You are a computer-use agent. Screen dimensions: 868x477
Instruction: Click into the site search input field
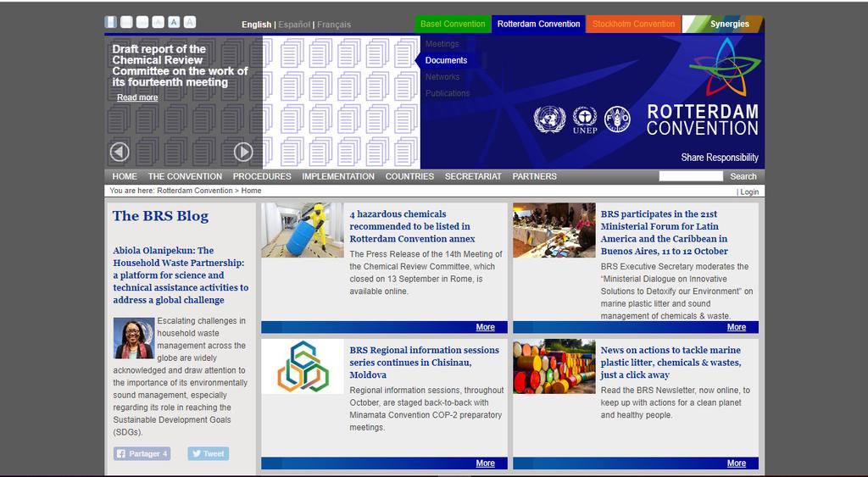(691, 176)
